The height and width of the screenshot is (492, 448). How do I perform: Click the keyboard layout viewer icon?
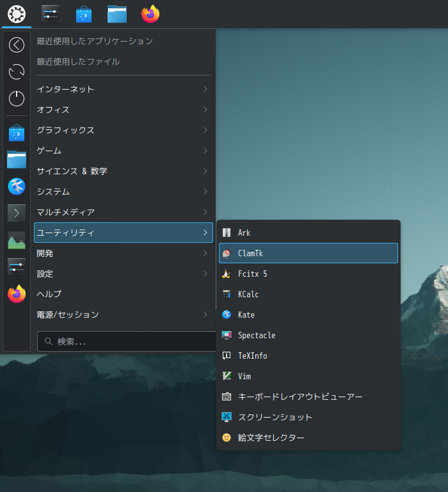point(227,397)
